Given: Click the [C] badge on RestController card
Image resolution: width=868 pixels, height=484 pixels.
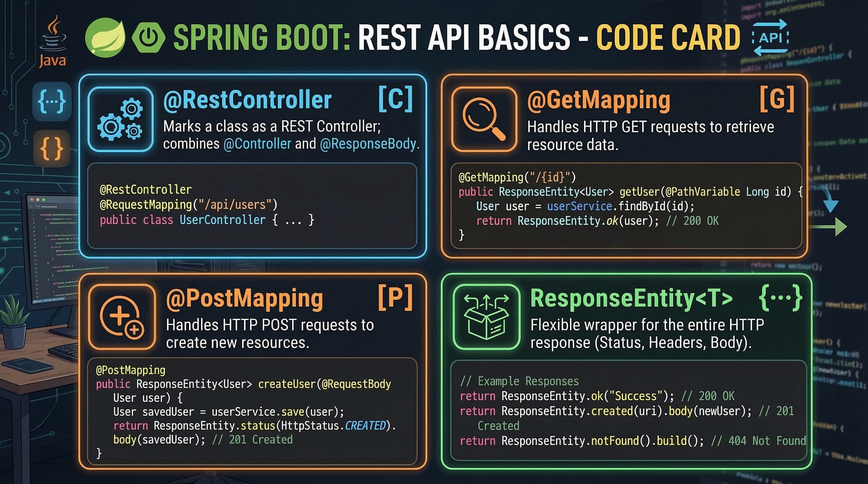Looking at the screenshot, I should point(395,99).
